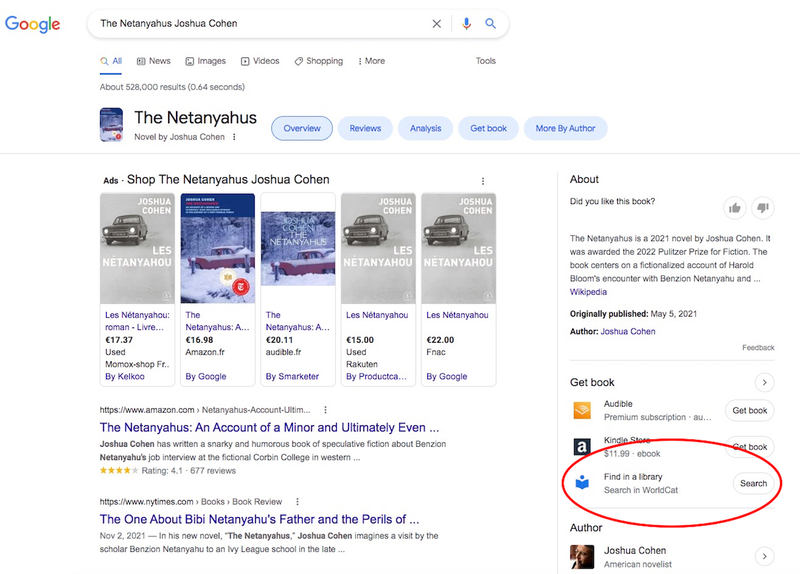This screenshot has width=800, height=574.
Task: Switch to the Shopping tab
Action: coord(319,61)
